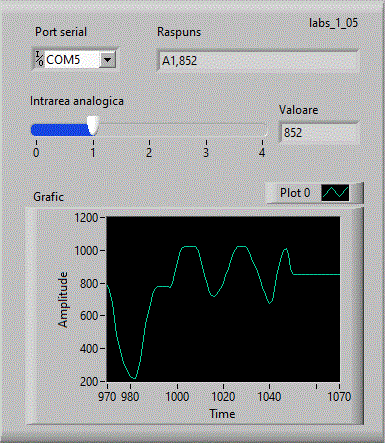The image size is (385, 443).
Task: Click slider scale label 4
Action: (262, 153)
